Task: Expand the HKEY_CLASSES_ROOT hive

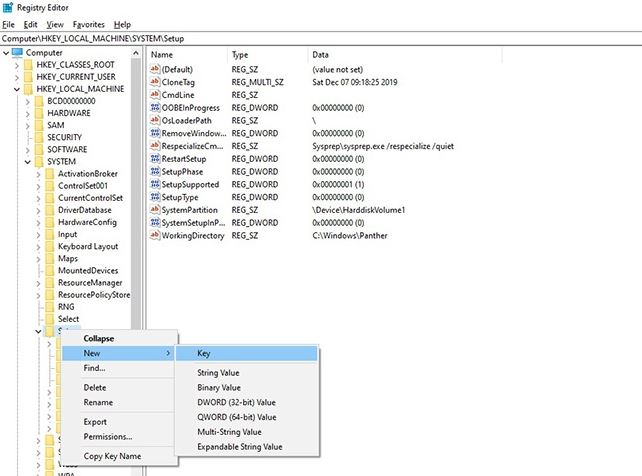Action: [x=17, y=65]
